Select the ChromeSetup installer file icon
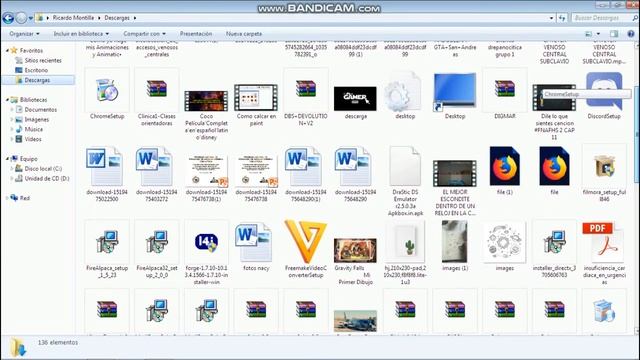This screenshot has width=640, height=360. pos(107,90)
